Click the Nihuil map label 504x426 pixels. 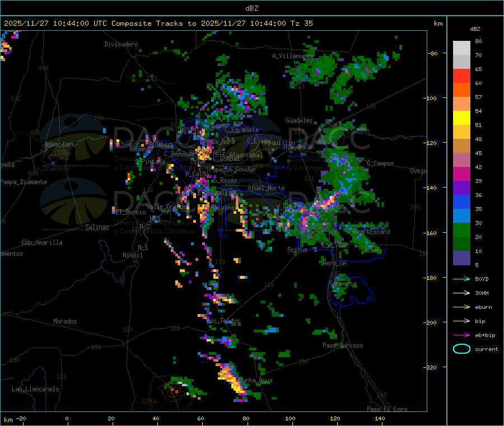(x=133, y=255)
